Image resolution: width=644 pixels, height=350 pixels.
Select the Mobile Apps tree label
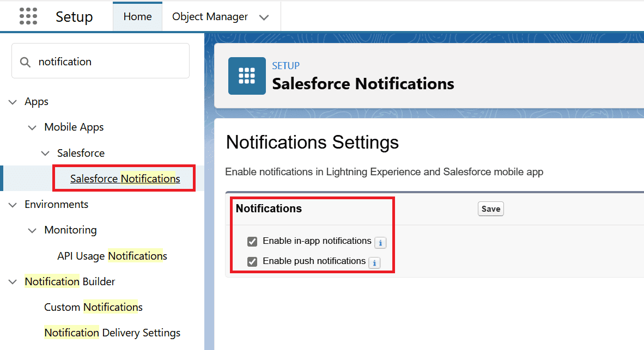tap(74, 127)
